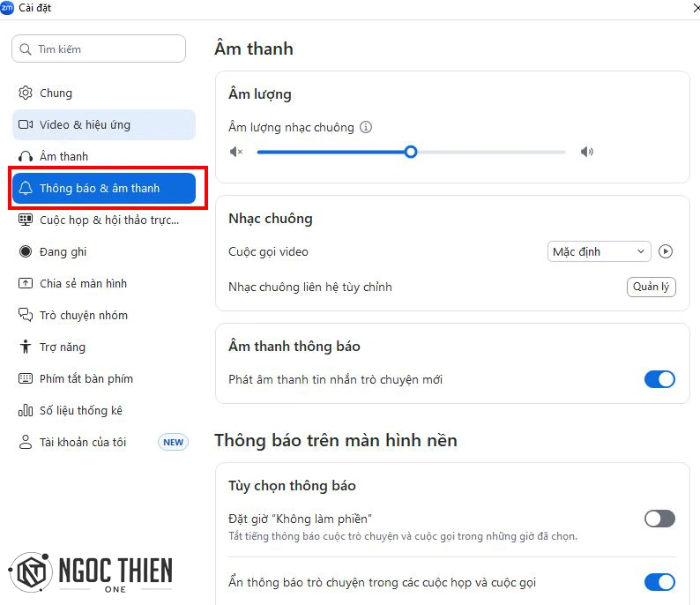Click the magnifier icon in Tìm kiếm box
700x605 pixels.
[x=26, y=49]
